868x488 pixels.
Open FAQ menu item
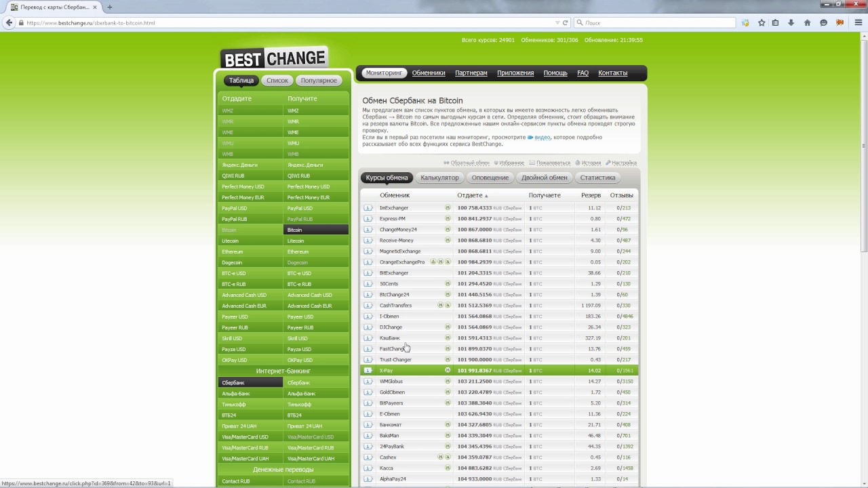(583, 73)
